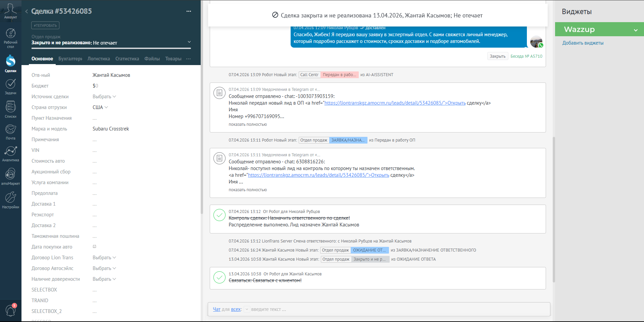Click deal title Сделка #53426085

point(61,11)
